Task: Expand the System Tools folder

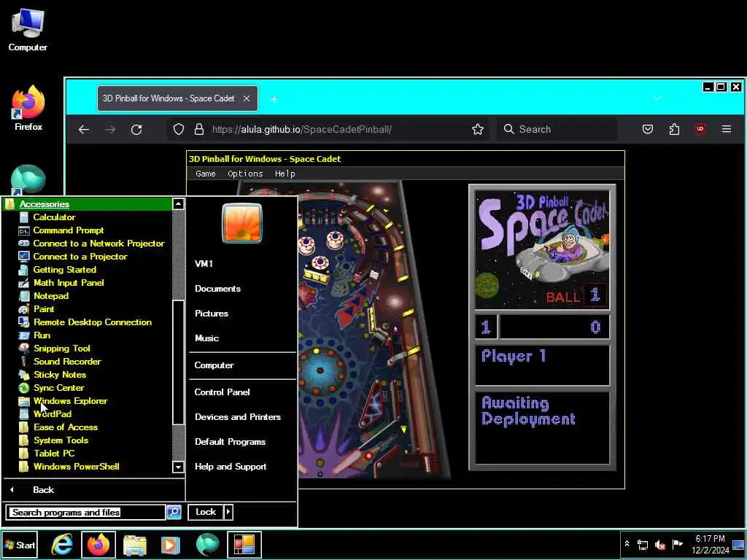Action: point(61,440)
